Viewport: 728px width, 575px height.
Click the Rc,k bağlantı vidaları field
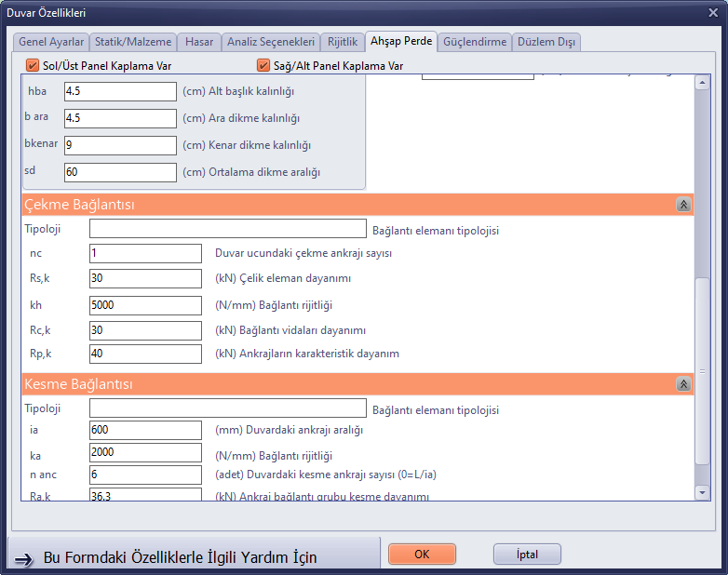[146, 330]
